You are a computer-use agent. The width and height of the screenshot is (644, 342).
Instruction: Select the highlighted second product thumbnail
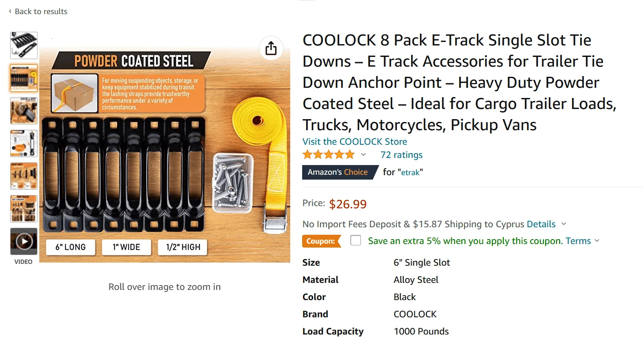coord(24,78)
